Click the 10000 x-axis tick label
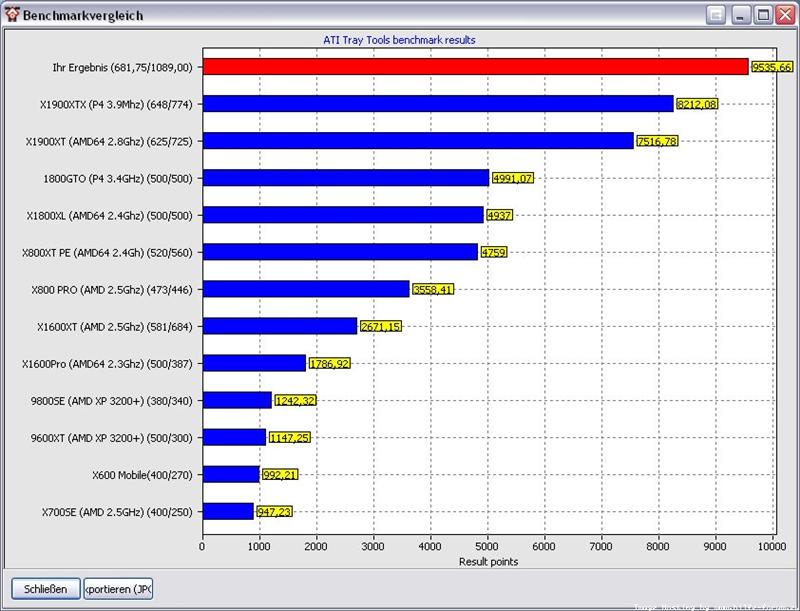The height and width of the screenshot is (611, 800). [x=772, y=547]
